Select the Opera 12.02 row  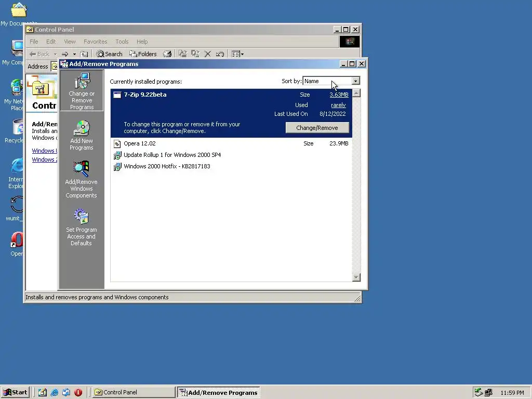click(x=231, y=143)
